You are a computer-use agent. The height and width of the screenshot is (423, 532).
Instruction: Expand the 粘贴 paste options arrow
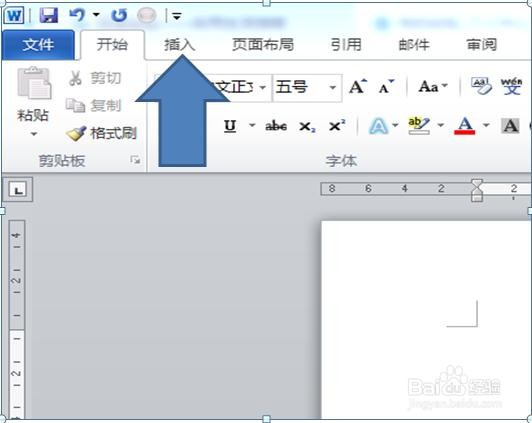point(34,134)
